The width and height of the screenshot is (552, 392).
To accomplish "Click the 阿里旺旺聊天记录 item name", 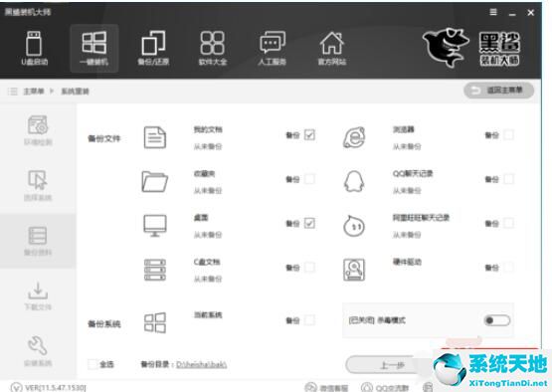I will [421, 218].
